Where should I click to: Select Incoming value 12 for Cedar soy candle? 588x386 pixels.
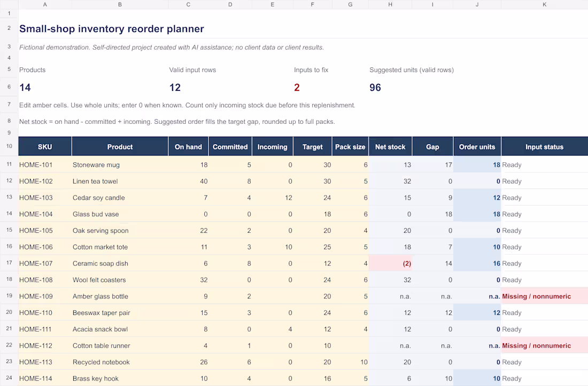(x=272, y=198)
